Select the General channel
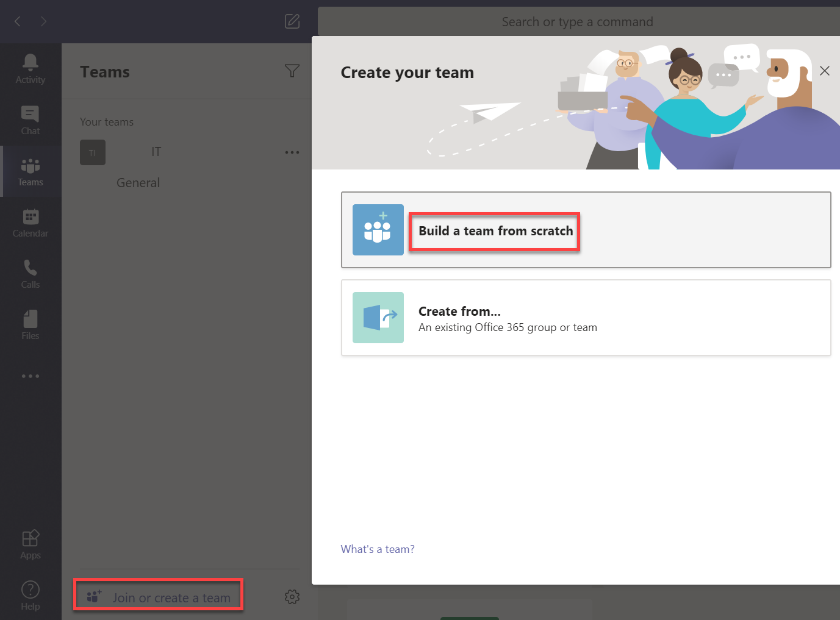Image resolution: width=840 pixels, height=620 pixels. [138, 183]
